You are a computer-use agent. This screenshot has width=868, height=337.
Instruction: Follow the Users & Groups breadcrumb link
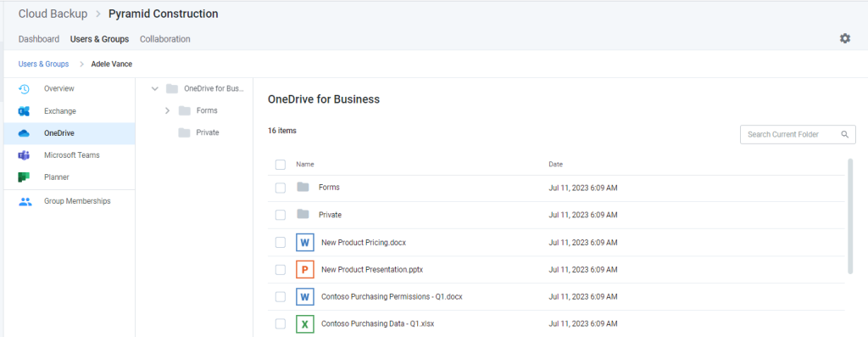click(44, 65)
